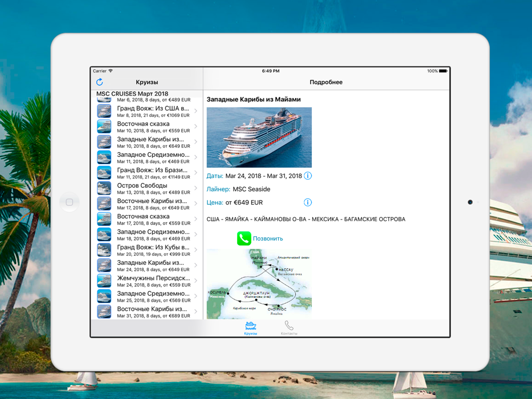Screen dimensions: 532x399
Task: Tap ship thumbnail of Гранд Вояж: Из США
Action: 104,111
